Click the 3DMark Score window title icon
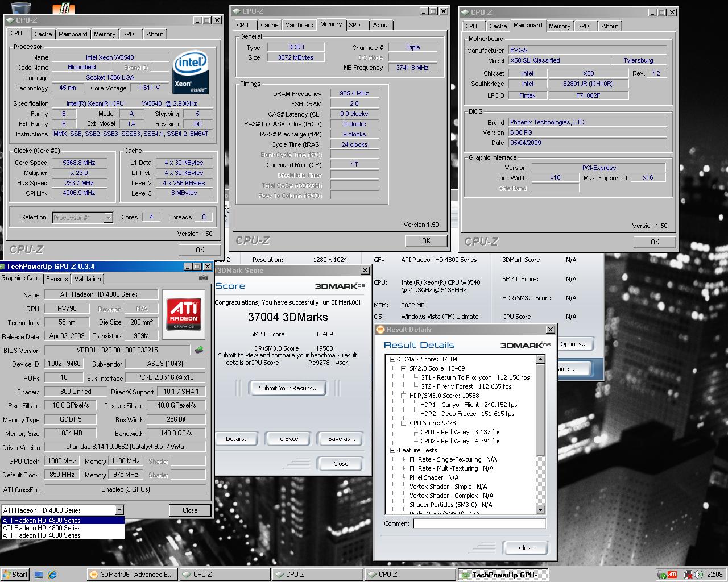The image size is (728, 582). [x=216, y=271]
